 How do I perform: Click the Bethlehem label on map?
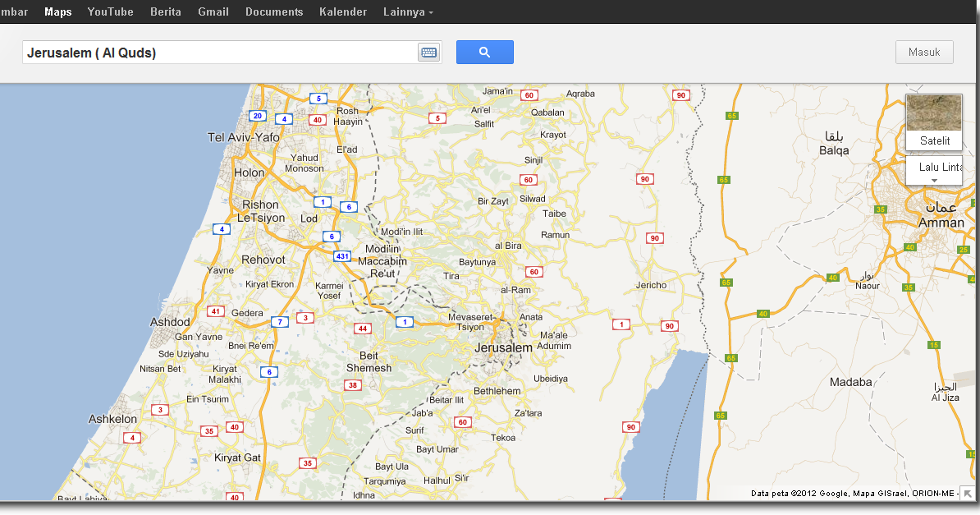pyautogui.click(x=497, y=391)
